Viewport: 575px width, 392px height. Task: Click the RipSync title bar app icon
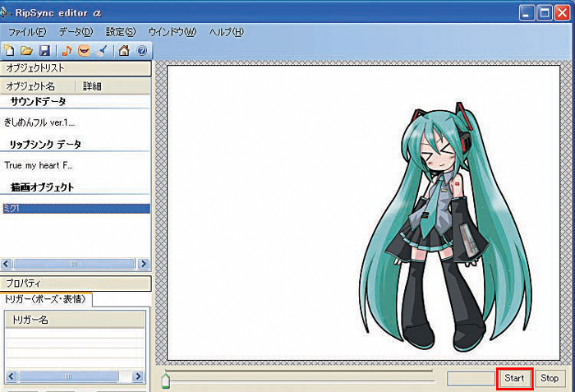(x=5, y=13)
